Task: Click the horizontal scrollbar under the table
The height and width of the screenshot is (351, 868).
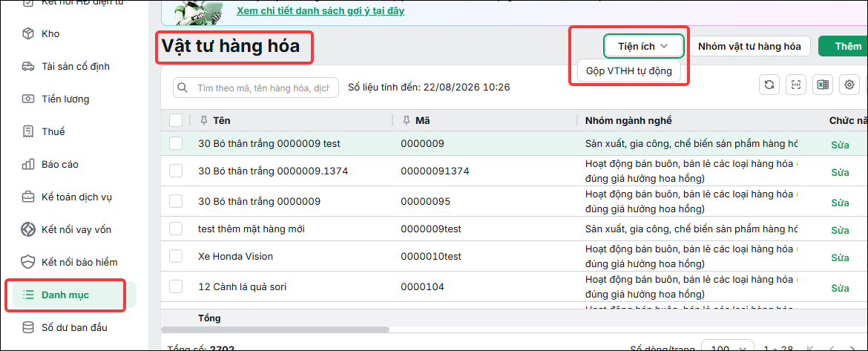Action: [275, 329]
